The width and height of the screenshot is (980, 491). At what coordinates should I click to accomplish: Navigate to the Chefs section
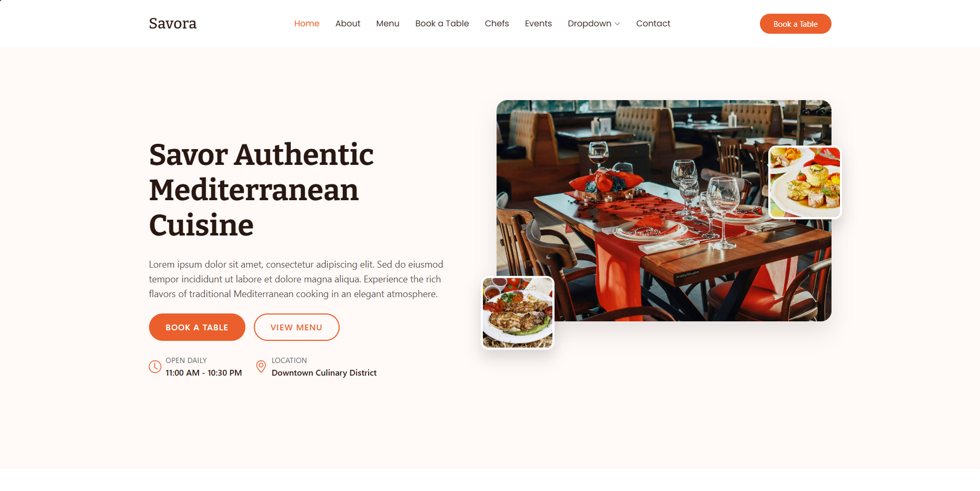tap(497, 23)
